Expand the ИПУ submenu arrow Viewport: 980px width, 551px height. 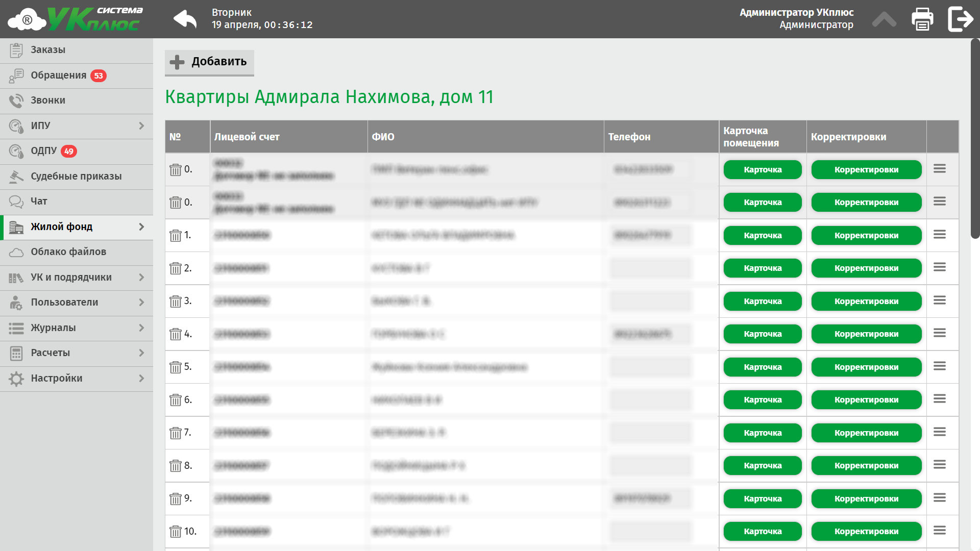click(141, 126)
